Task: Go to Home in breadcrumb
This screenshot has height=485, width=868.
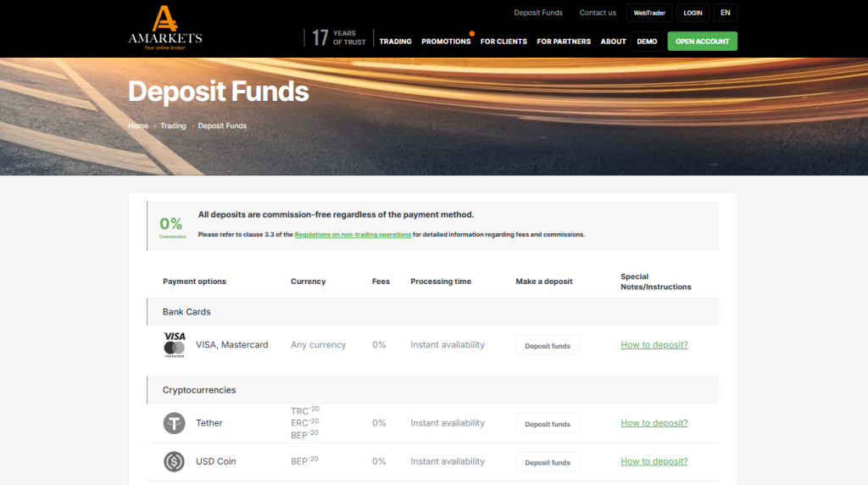Action: click(138, 125)
